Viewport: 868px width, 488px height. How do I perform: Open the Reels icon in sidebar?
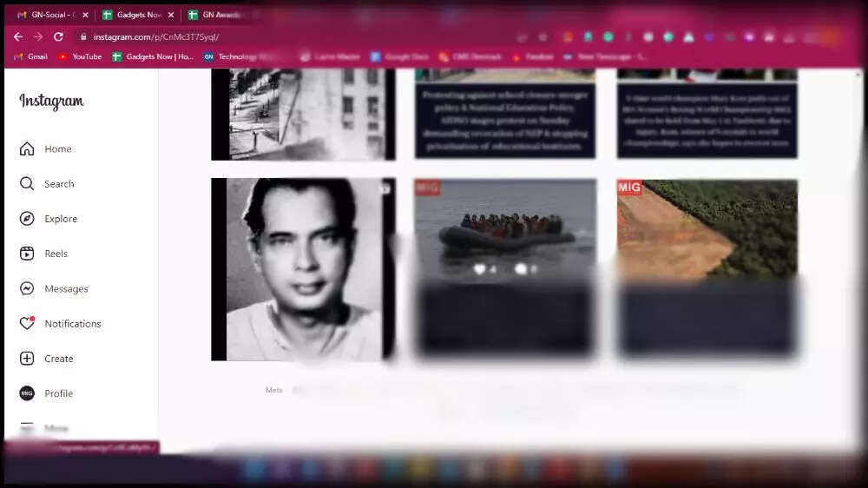(27, 254)
